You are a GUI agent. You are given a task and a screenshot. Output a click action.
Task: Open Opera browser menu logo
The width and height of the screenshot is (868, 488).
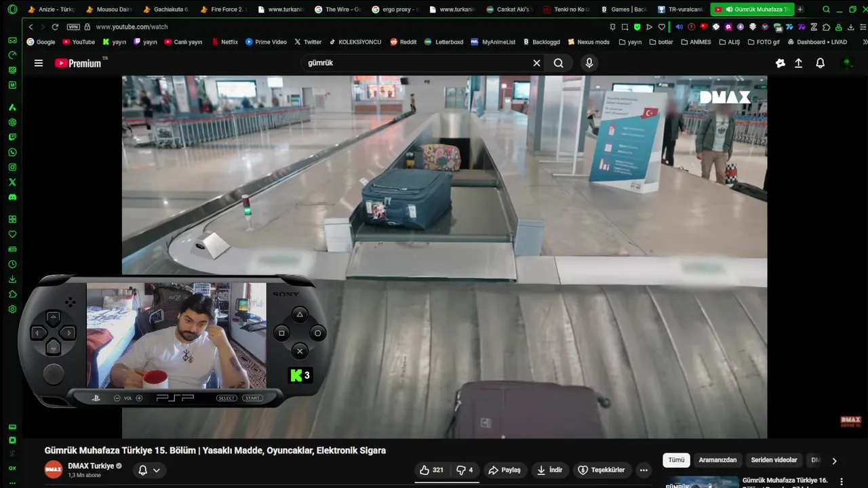point(12,9)
